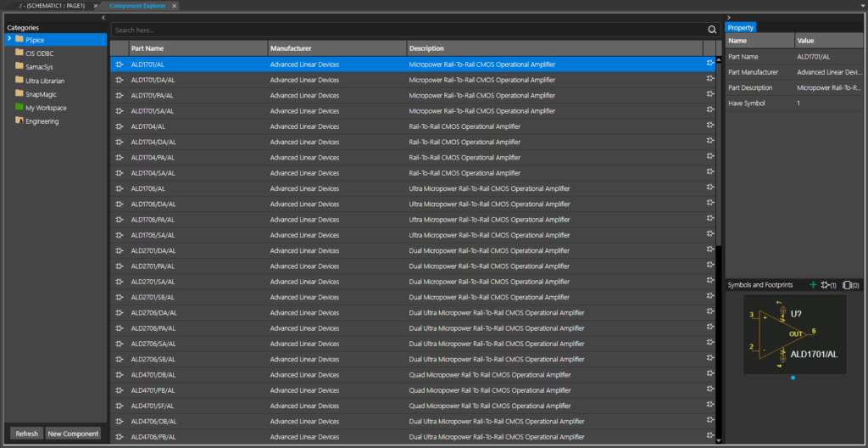Close the SCHEMATIC1 : PAGE1 tab

tap(95, 6)
